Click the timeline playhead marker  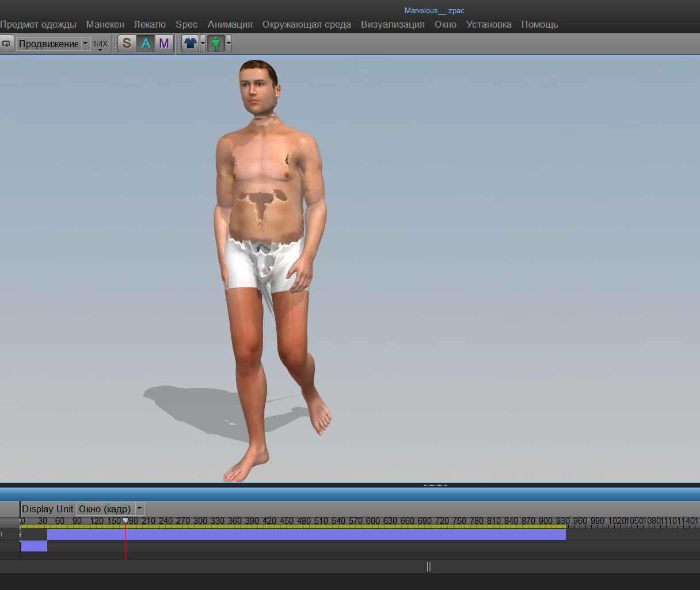pos(125,521)
